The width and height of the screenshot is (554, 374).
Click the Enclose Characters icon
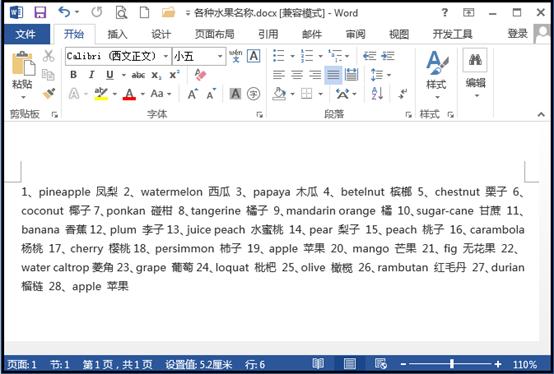(253, 94)
